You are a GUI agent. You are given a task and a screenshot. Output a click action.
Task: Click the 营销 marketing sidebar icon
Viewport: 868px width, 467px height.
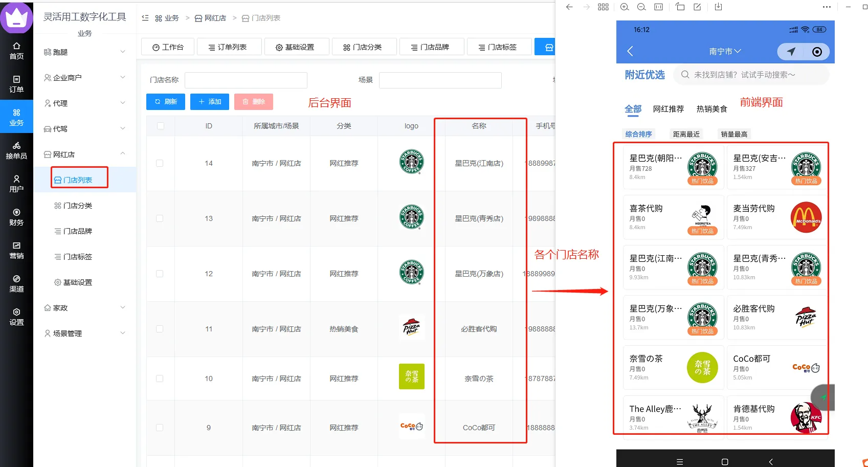coord(16,250)
